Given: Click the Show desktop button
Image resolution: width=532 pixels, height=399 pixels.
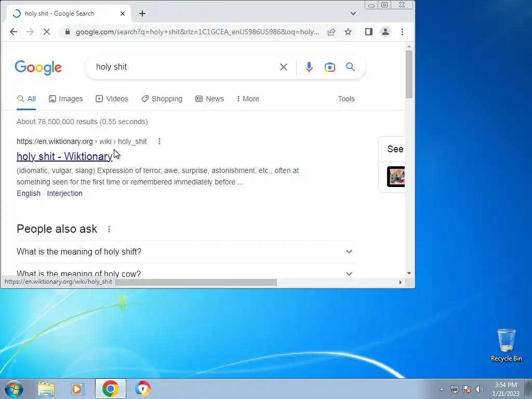Looking at the screenshot, I should [x=528, y=389].
